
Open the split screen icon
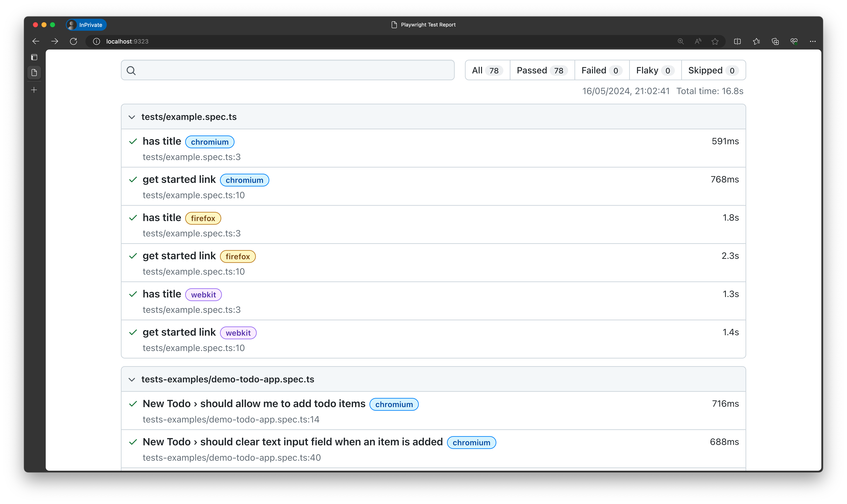[737, 41]
